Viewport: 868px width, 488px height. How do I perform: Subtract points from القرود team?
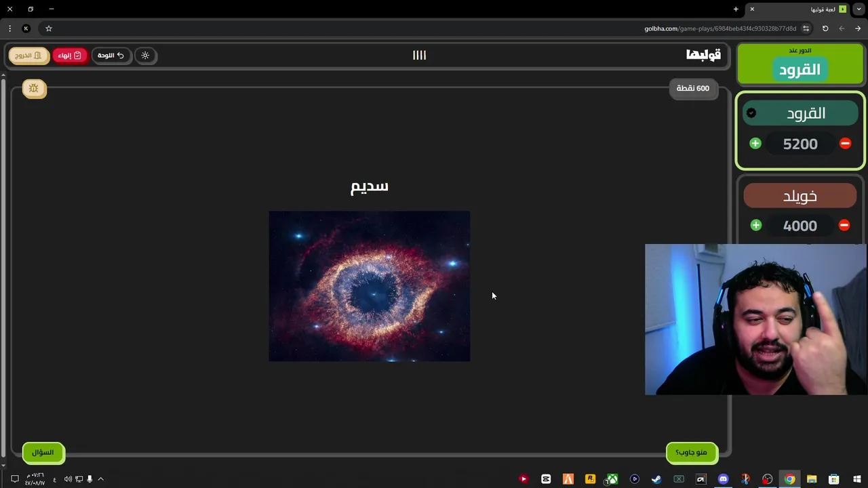845,143
